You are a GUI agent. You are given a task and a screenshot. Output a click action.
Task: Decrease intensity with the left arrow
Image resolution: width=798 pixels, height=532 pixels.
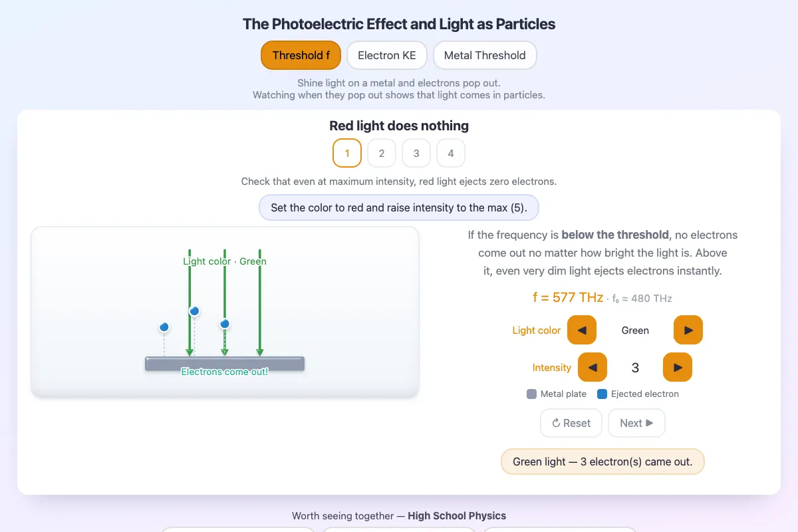click(593, 367)
